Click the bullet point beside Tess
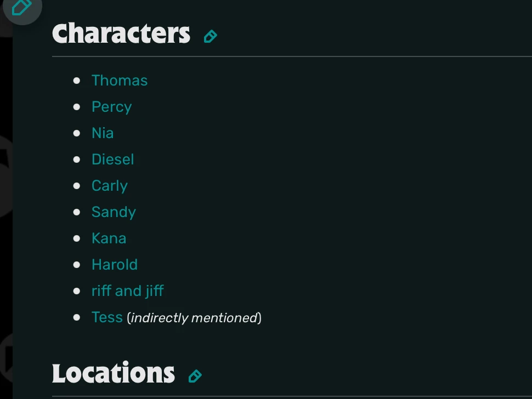The width and height of the screenshot is (532, 399). click(77, 317)
